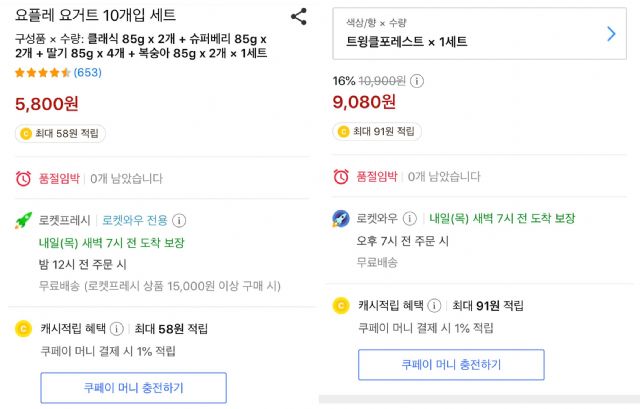
Task: Tap the 최대 58원 적립 badge
Action: pos(60,133)
